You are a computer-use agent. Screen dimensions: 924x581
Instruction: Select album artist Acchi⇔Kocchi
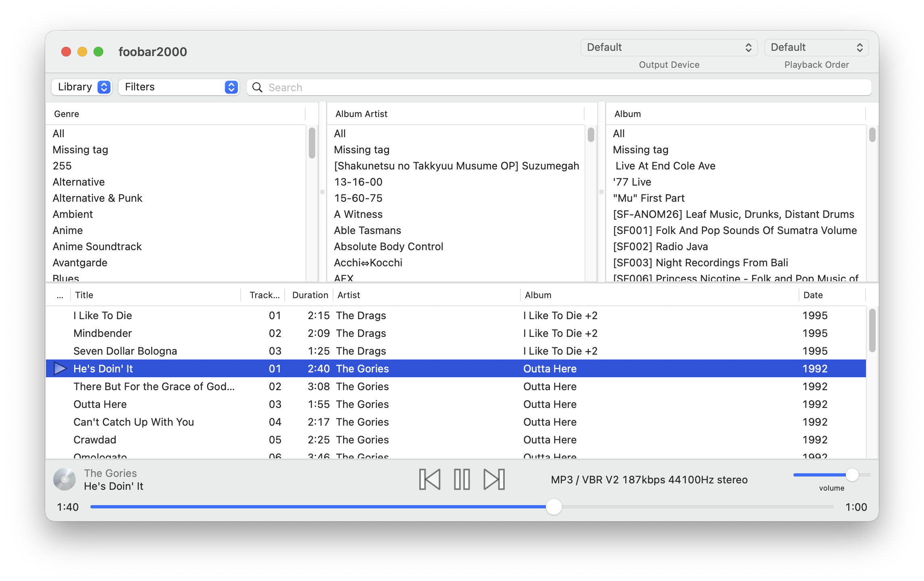(456, 263)
